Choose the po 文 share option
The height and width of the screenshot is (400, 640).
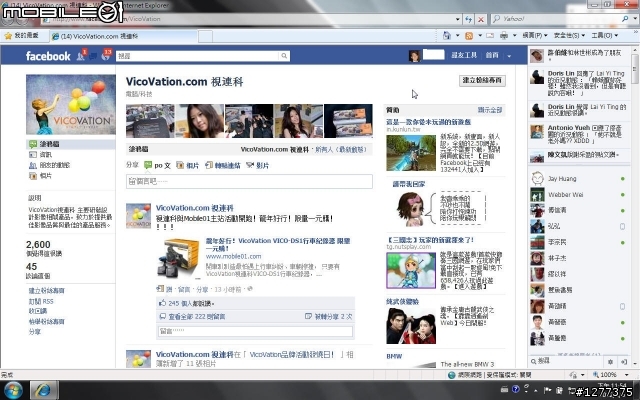(157, 165)
